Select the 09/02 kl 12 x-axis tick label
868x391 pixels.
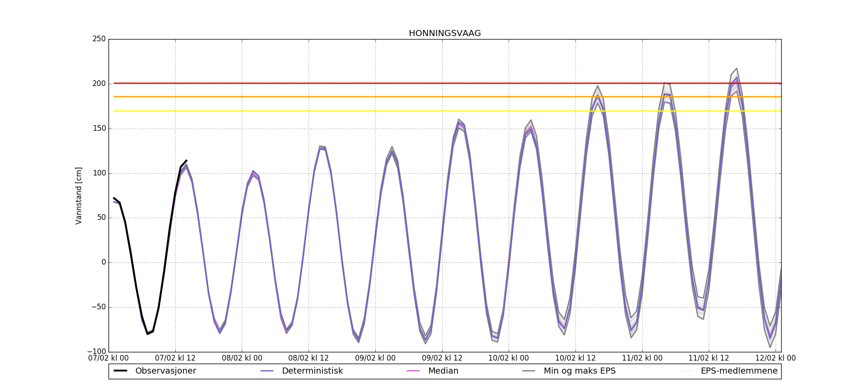pyautogui.click(x=442, y=358)
